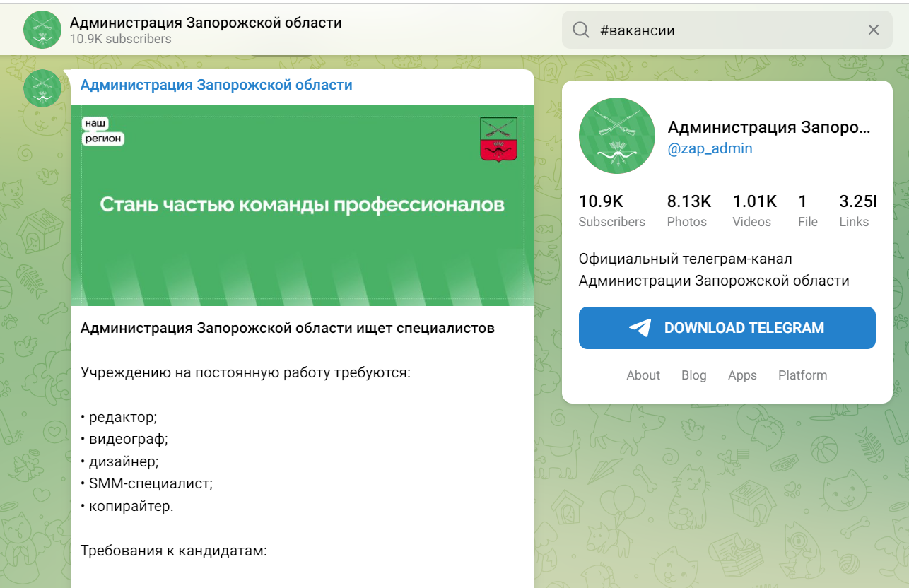
Task: Click the avatar beside the post
Action: 42,88
